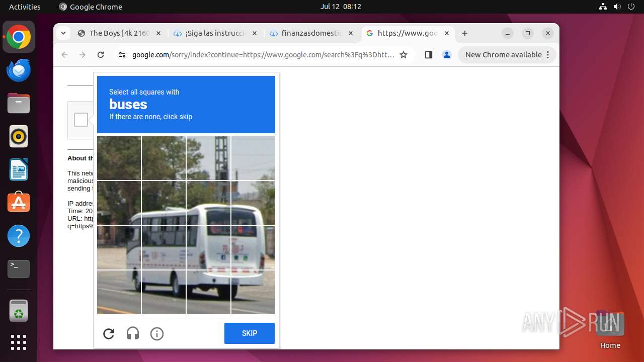Select top-right sky captcha tile
Viewport: 644px width, 362px height.
click(253, 158)
